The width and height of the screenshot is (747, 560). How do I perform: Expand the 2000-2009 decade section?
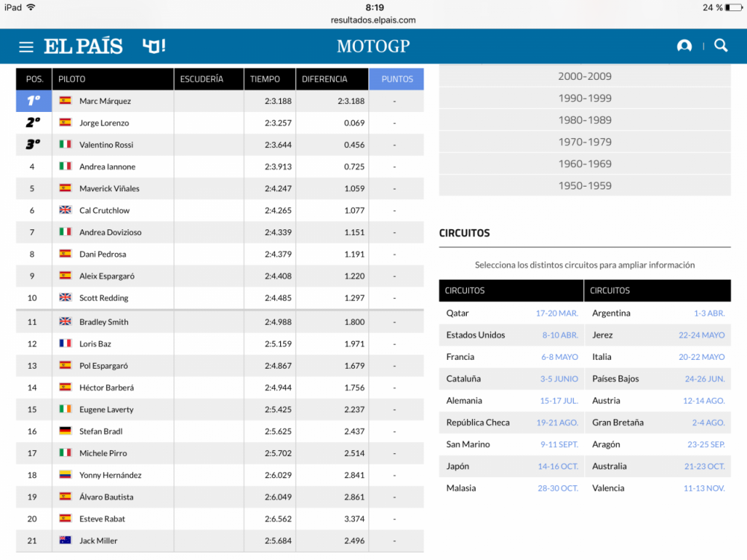[x=584, y=76]
